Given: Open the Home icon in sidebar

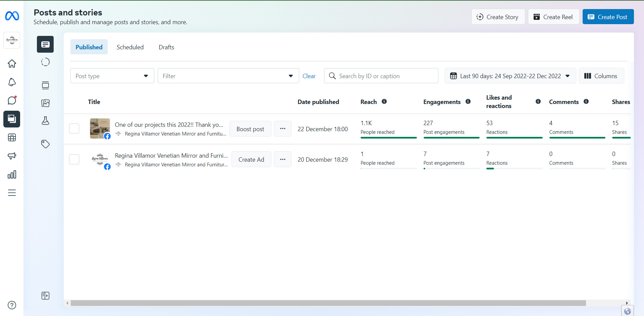Looking at the screenshot, I should pyautogui.click(x=12, y=63).
